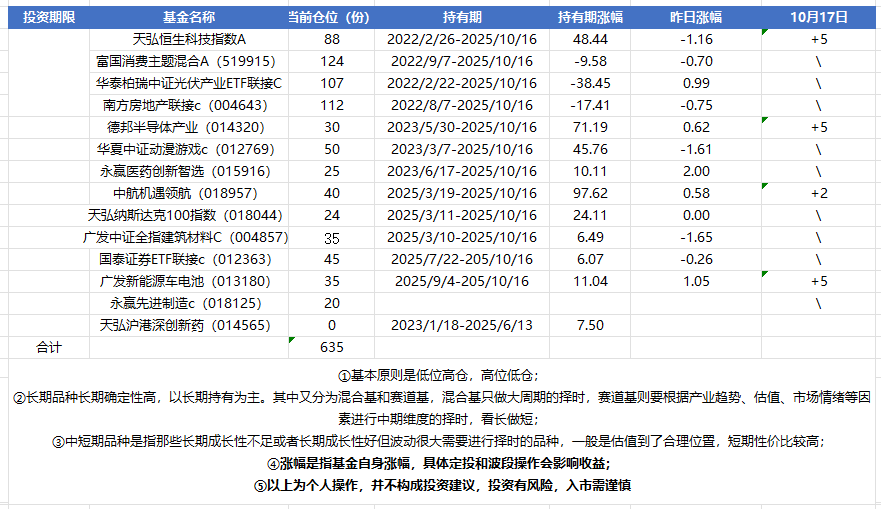Click holding period 2023/5/30-2025/10/16
The height and width of the screenshot is (509, 881).
tap(462, 127)
